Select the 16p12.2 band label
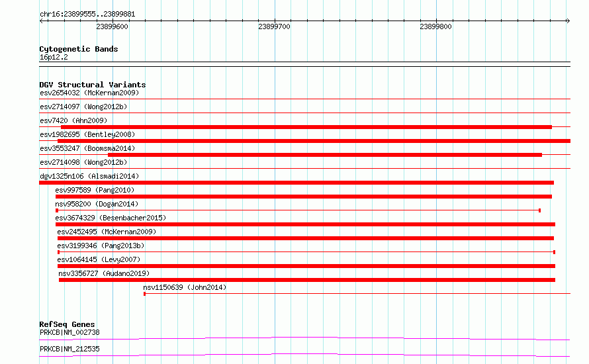This screenshot has width=589, height=364. point(54,57)
